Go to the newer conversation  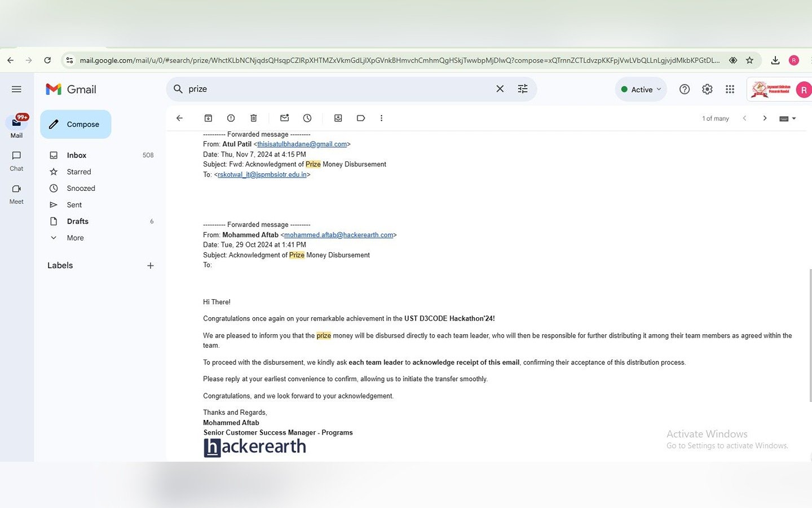(744, 118)
